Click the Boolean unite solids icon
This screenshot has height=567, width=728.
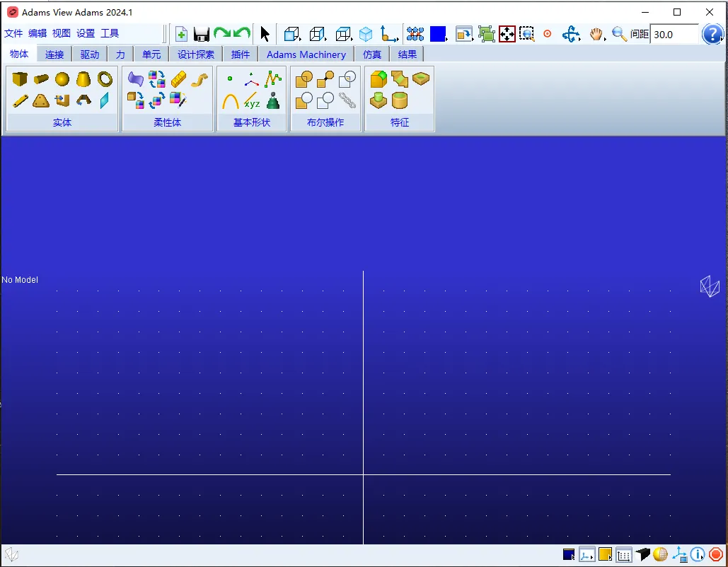[304, 79]
